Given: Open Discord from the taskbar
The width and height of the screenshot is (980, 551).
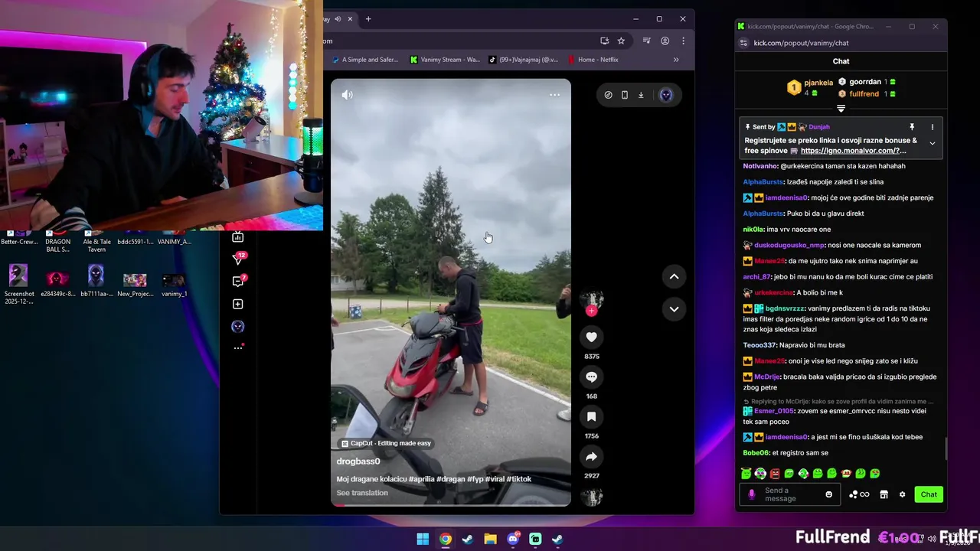Looking at the screenshot, I should click(x=513, y=539).
